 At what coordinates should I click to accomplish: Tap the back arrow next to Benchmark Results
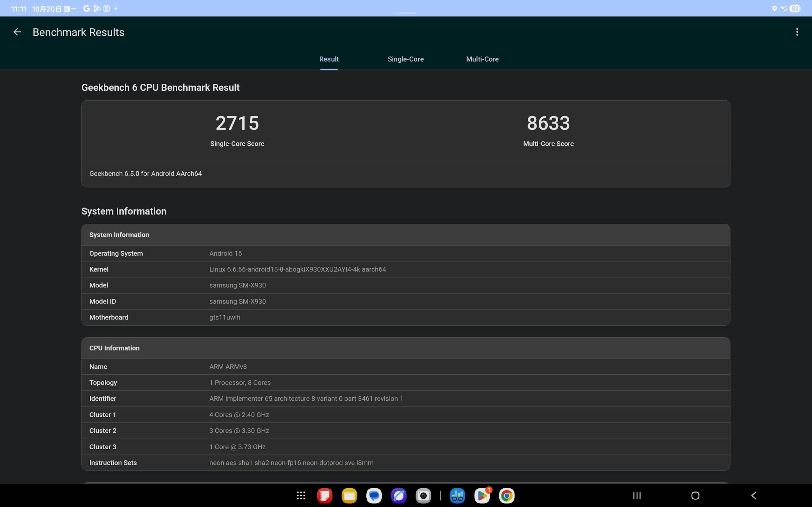17,32
